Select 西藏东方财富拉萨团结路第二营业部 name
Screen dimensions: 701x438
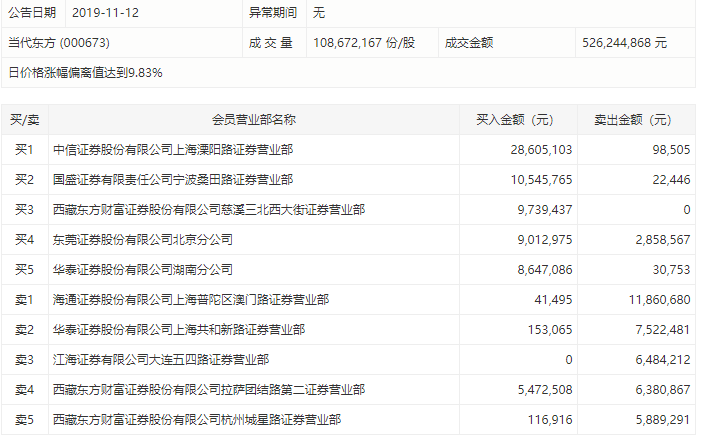pyautogui.click(x=209, y=390)
